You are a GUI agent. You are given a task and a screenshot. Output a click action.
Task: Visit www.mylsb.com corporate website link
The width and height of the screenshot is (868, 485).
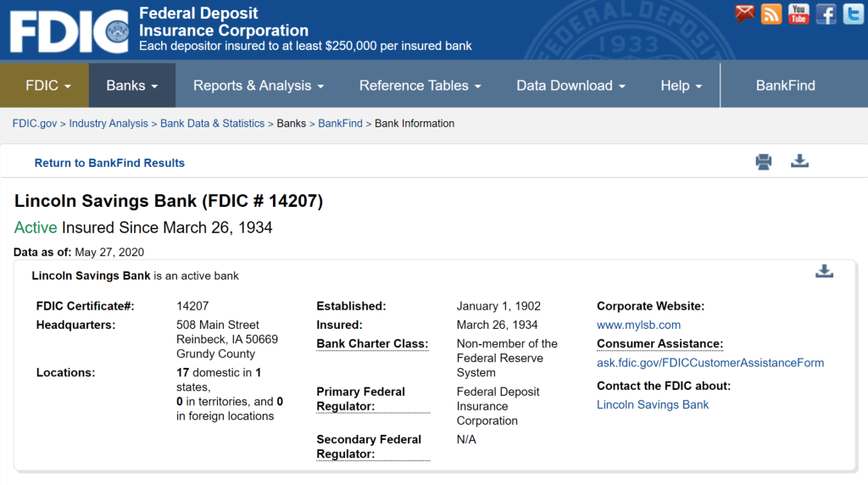click(x=639, y=325)
